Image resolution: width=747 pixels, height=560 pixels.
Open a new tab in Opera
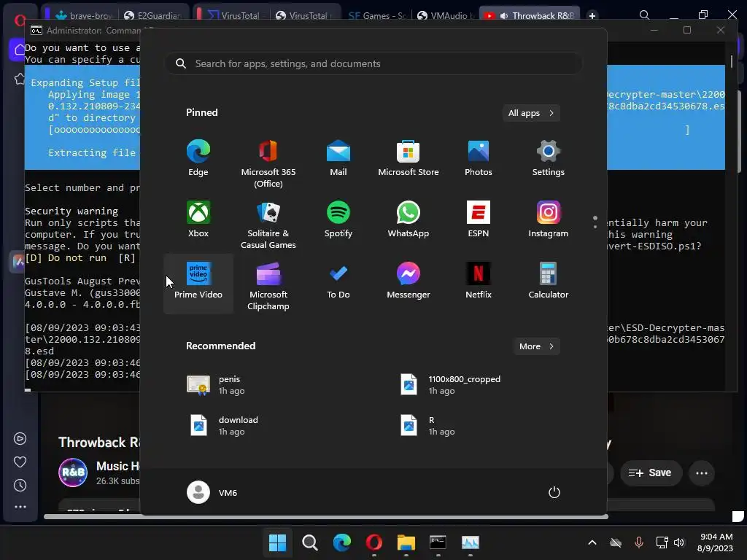[592, 16]
